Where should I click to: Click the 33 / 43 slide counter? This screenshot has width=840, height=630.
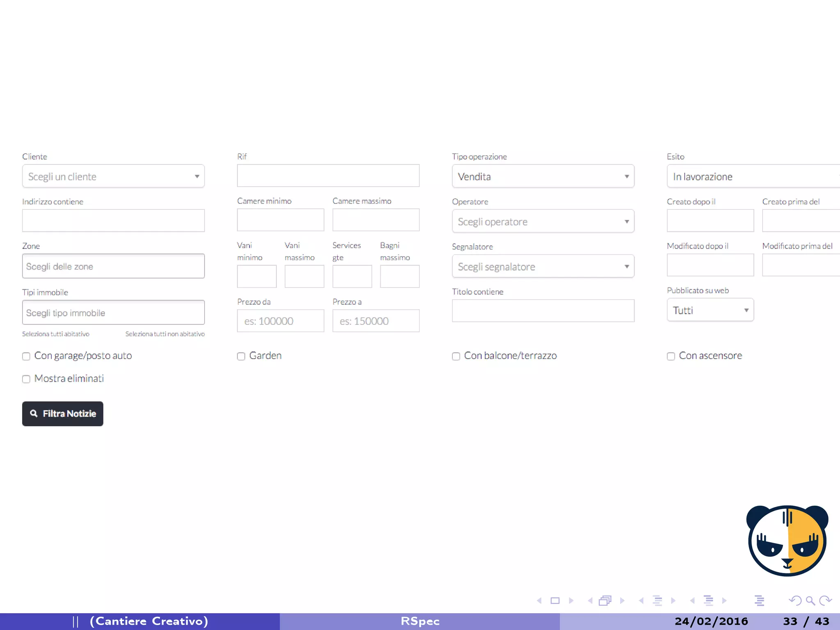click(806, 621)
